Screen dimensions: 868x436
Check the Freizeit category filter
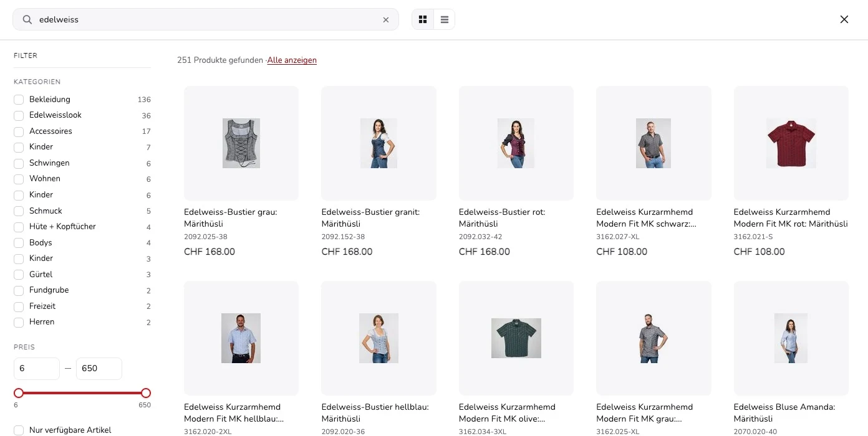pyautogui.click(x=19, y=306)
